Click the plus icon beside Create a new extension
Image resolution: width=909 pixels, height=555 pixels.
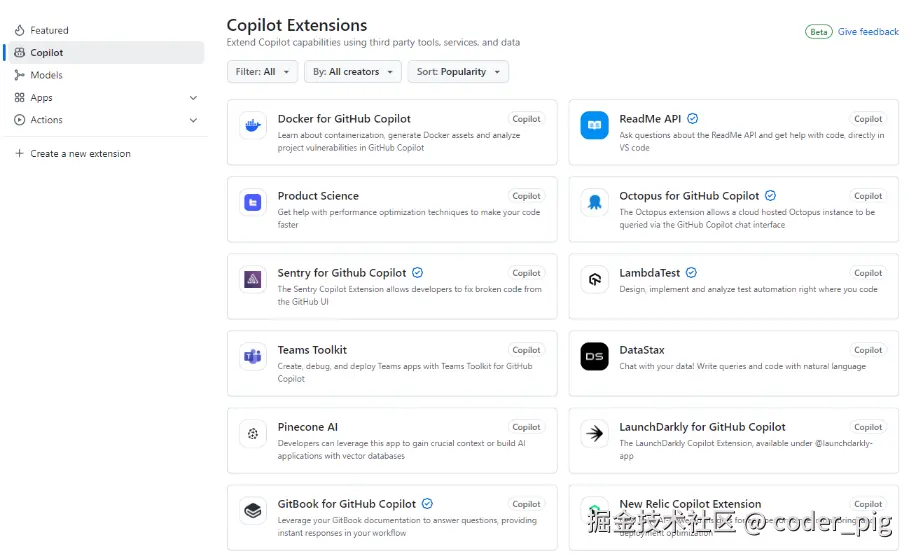19,153
